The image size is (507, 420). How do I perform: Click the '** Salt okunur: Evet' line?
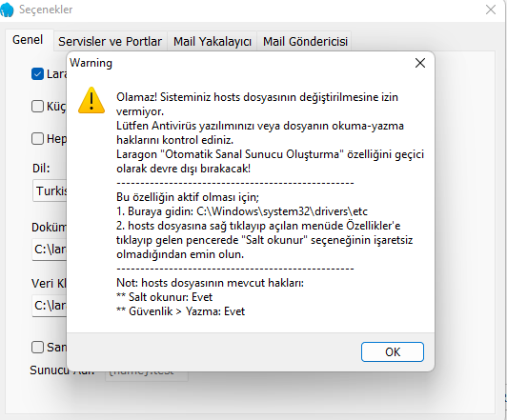click(x=164, y=297)
